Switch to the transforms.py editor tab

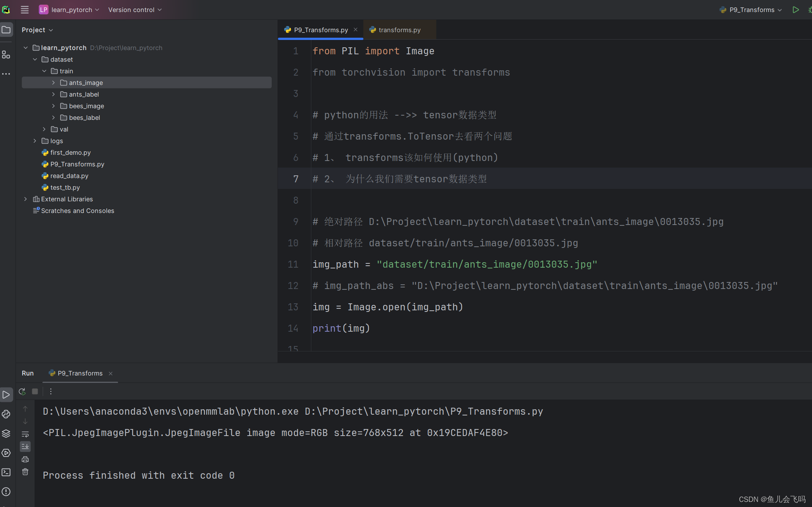399,30
